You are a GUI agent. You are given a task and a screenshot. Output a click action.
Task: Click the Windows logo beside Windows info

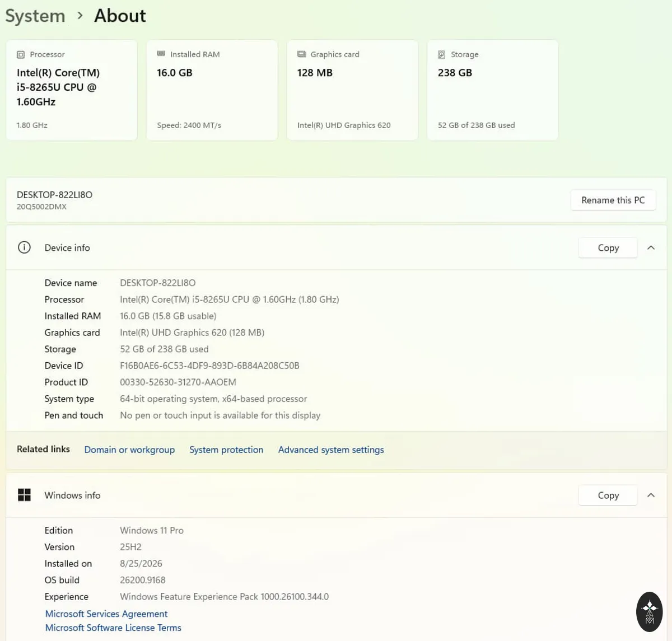click(24, 495)
